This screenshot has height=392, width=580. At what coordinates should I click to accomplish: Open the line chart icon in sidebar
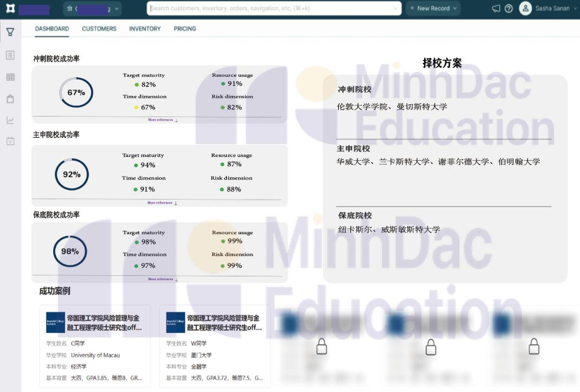(10, 120)
